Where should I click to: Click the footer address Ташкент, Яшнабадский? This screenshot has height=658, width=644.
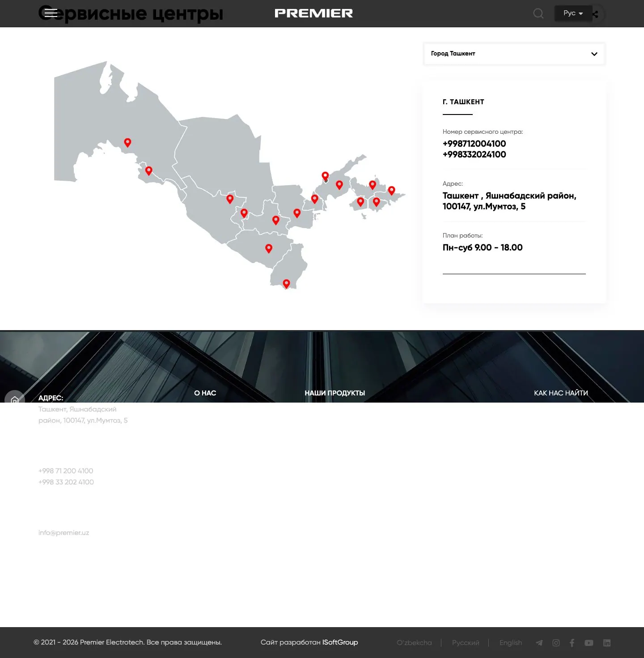[x=83, y=415]
